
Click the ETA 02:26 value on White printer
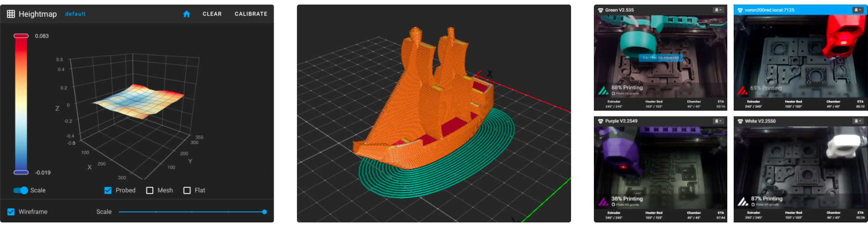click(860, 217)
